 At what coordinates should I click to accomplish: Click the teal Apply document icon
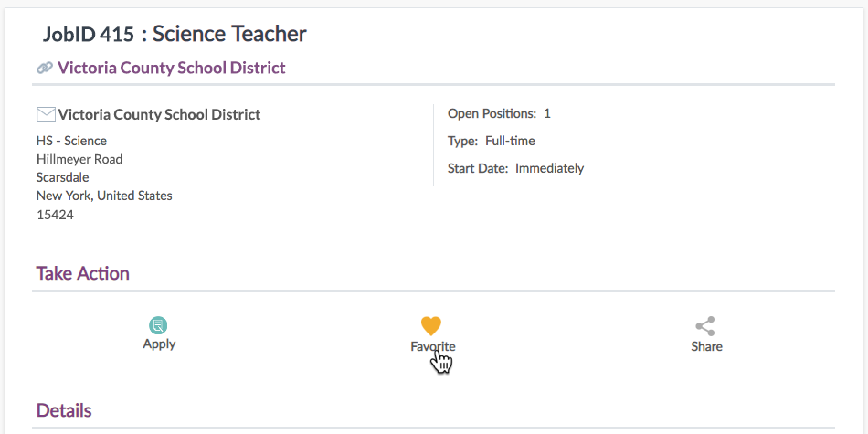[158, 325]
